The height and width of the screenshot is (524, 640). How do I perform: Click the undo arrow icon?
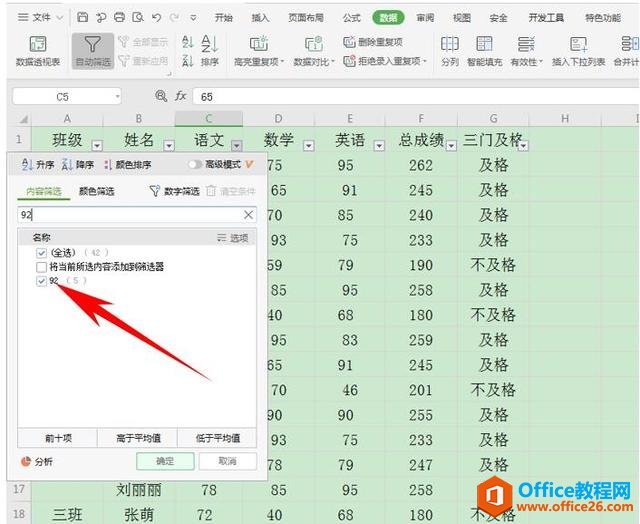point(156,18)
